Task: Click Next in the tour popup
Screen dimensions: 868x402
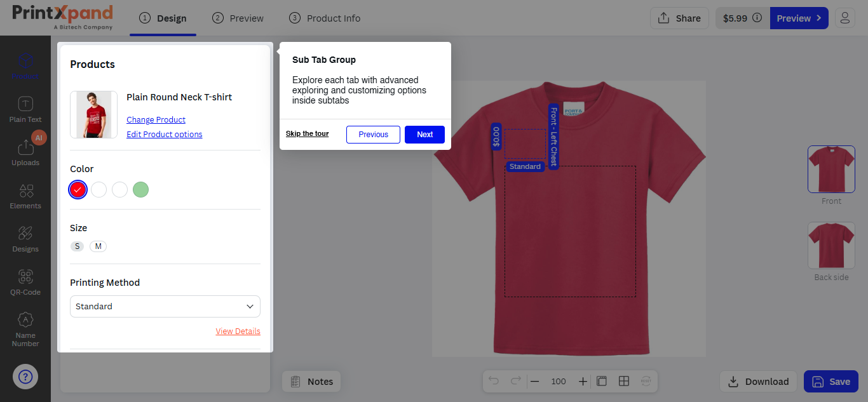Action: pyautogui.click(x=424, y=135)
